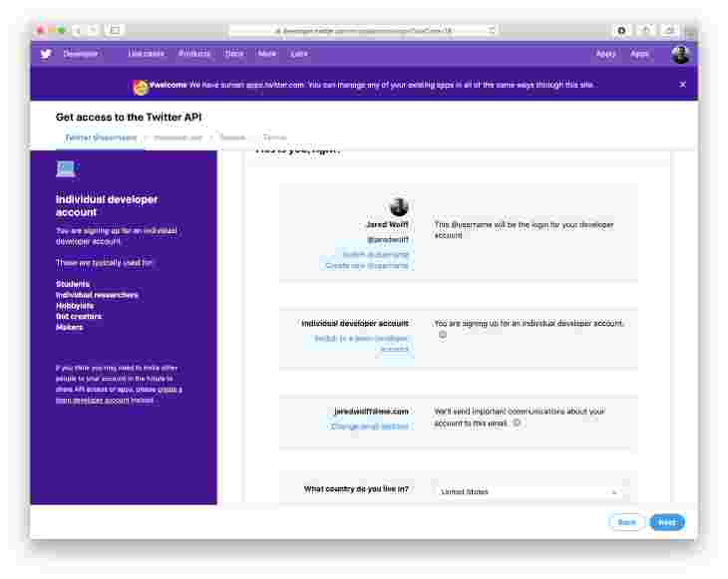Reload the page from address bar
Viewport: 728px width, 579px height.
tap(492, 31)
